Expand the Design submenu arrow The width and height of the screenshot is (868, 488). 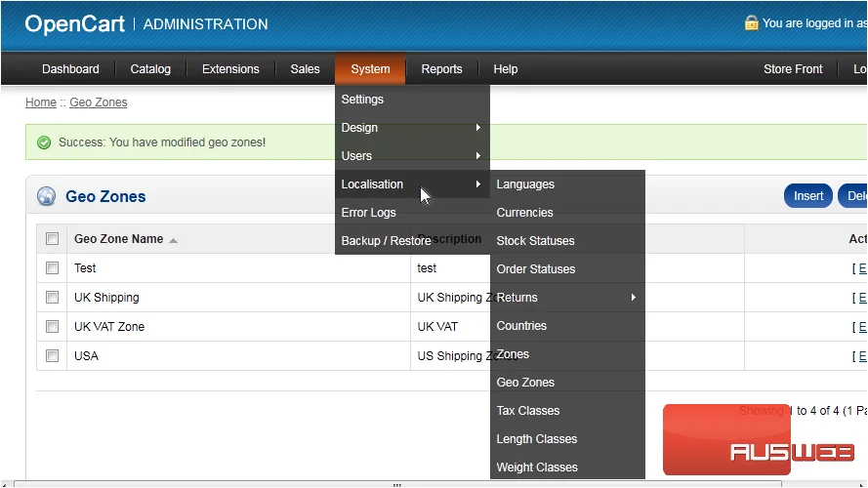click(x=478, y=128)
